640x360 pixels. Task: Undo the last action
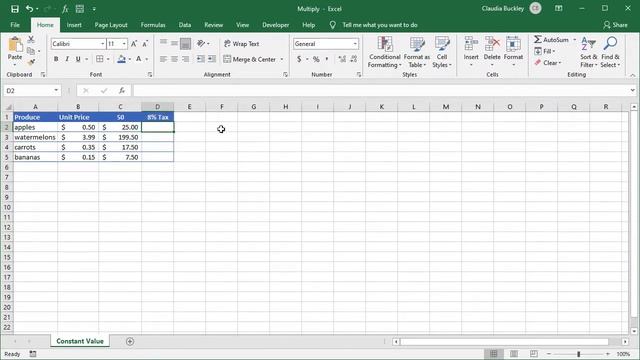coord(29,9)
